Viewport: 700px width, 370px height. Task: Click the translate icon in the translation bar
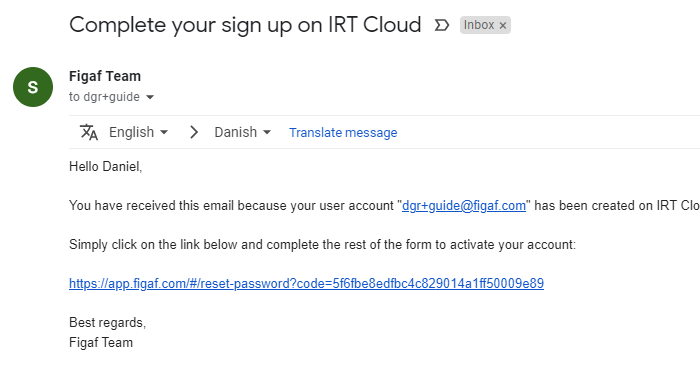(89, 132)
